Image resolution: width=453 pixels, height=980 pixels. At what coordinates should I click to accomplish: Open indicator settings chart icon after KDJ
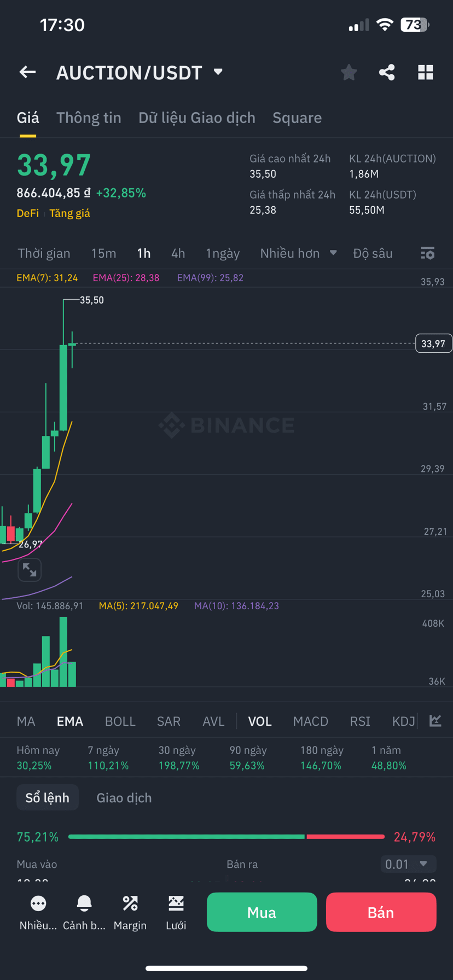[x=435, y=721]
